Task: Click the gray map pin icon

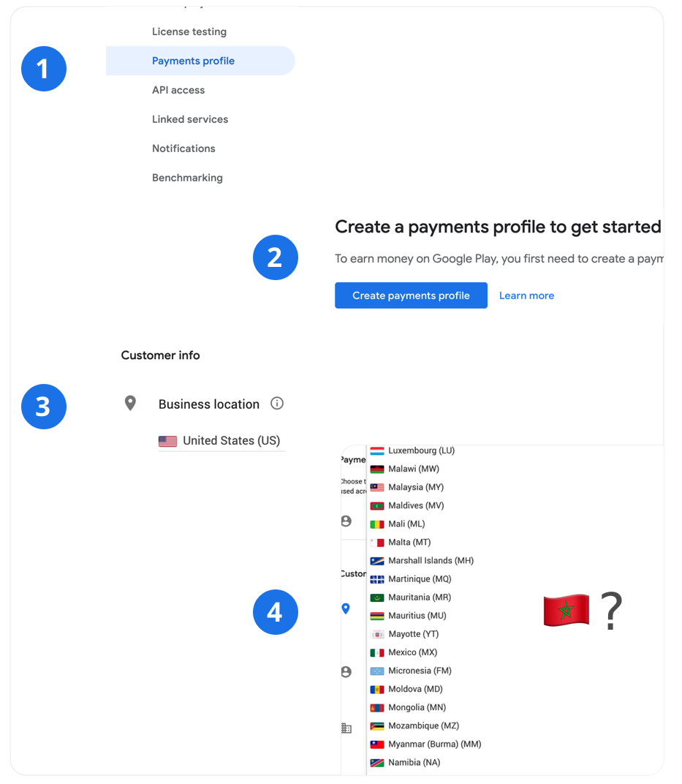Action: tap(130, 403)
